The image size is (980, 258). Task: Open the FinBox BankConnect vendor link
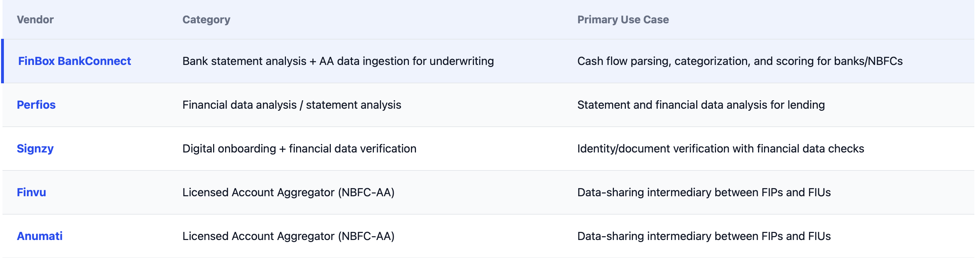click(75, 61)
